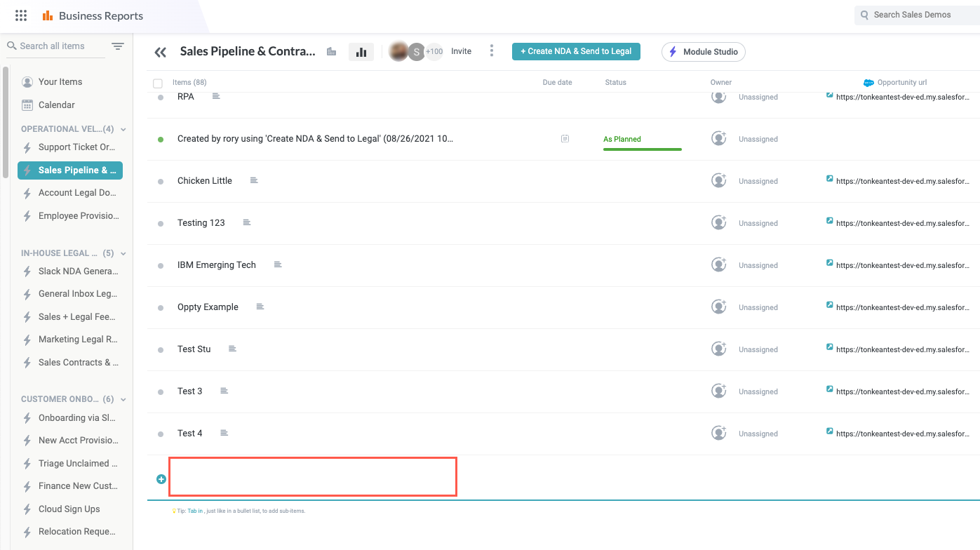Click the add item plus icon

[x=161, y=479]
